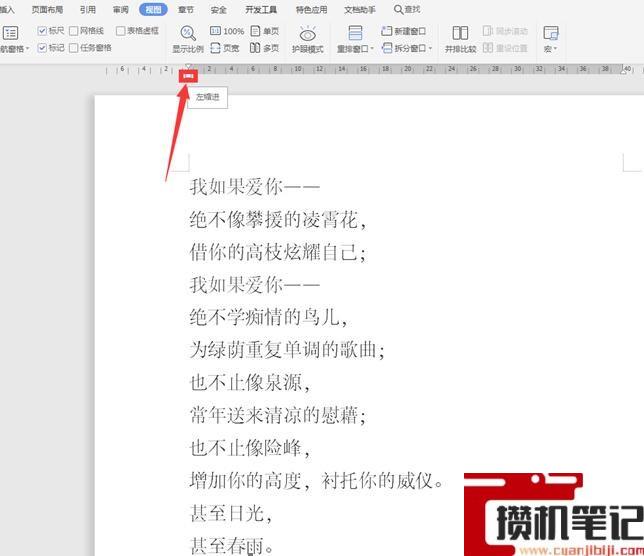Open the 审阅 review tab
This screenshot has width=644, height=556.
click(120, 9)
